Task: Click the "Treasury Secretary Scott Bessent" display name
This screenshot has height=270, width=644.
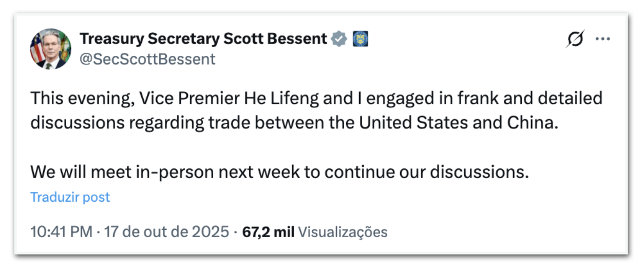Action: point(203,39)
